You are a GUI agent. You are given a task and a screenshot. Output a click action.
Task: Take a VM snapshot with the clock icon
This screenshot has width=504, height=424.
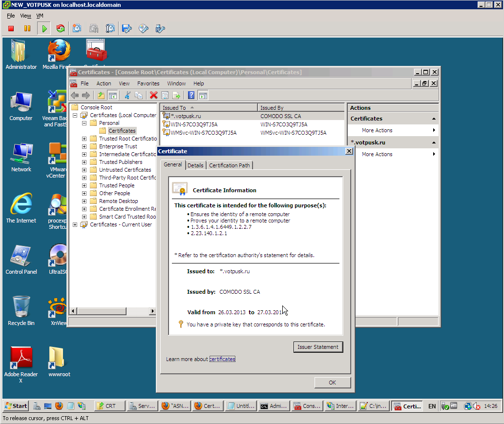(x=77, y=29)
